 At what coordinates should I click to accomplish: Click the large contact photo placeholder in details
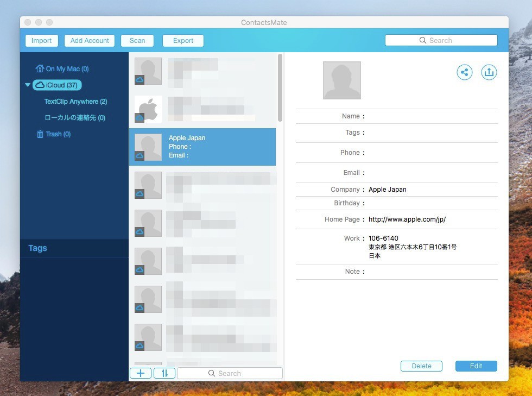341,80
